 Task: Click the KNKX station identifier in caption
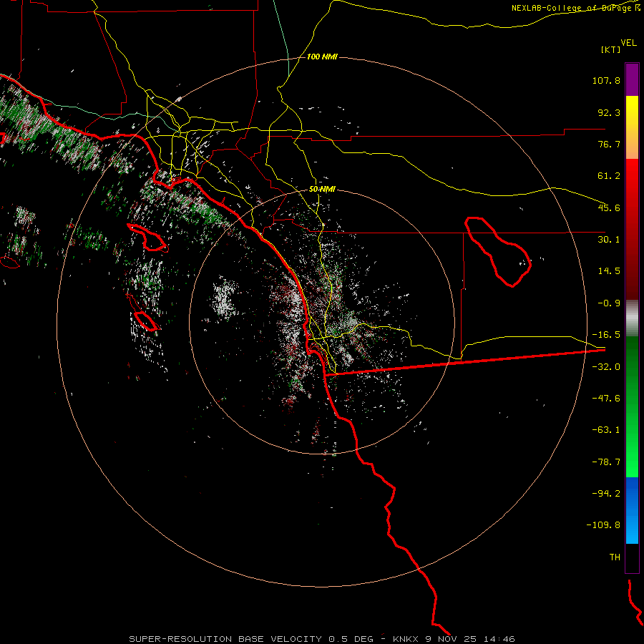(406, 639)
